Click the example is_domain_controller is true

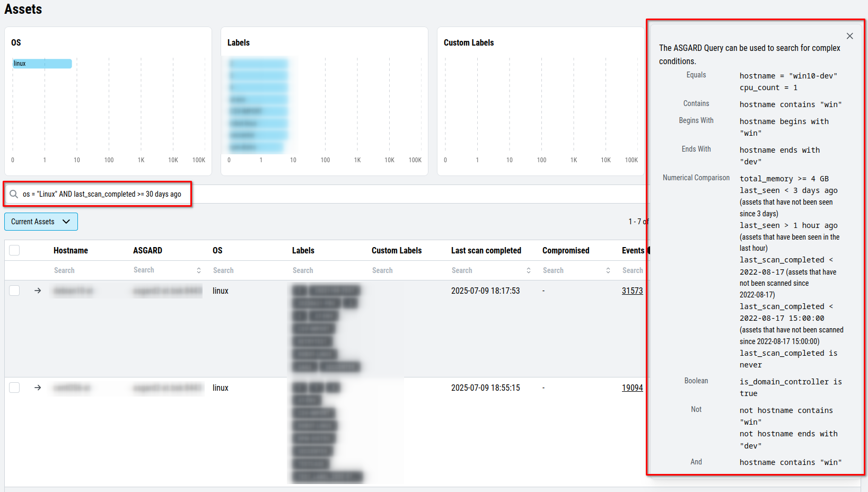click(x=791, y=388)
